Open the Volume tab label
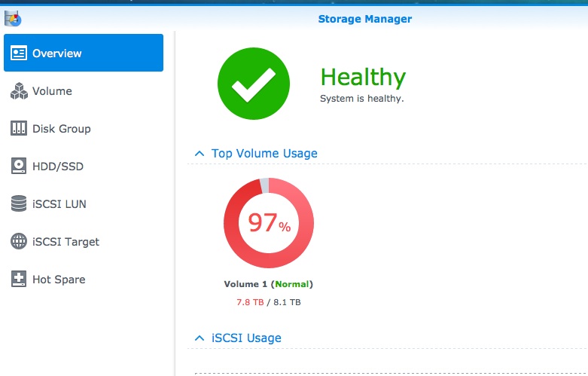 point(52,91)
